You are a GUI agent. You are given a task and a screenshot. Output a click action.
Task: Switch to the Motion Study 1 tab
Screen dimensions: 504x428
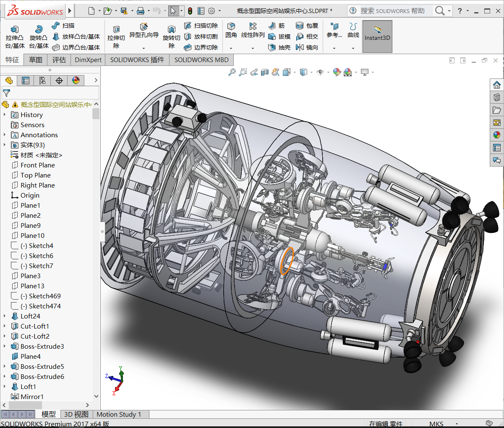tap(119, 414)
